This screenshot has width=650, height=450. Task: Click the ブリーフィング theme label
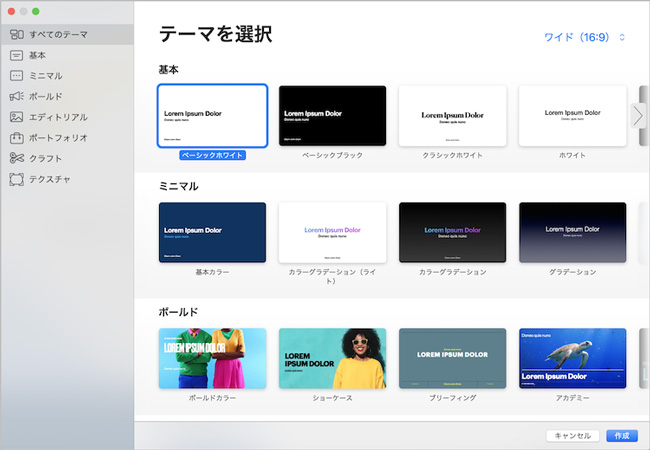pyautogui.click(x=453, y=398)
